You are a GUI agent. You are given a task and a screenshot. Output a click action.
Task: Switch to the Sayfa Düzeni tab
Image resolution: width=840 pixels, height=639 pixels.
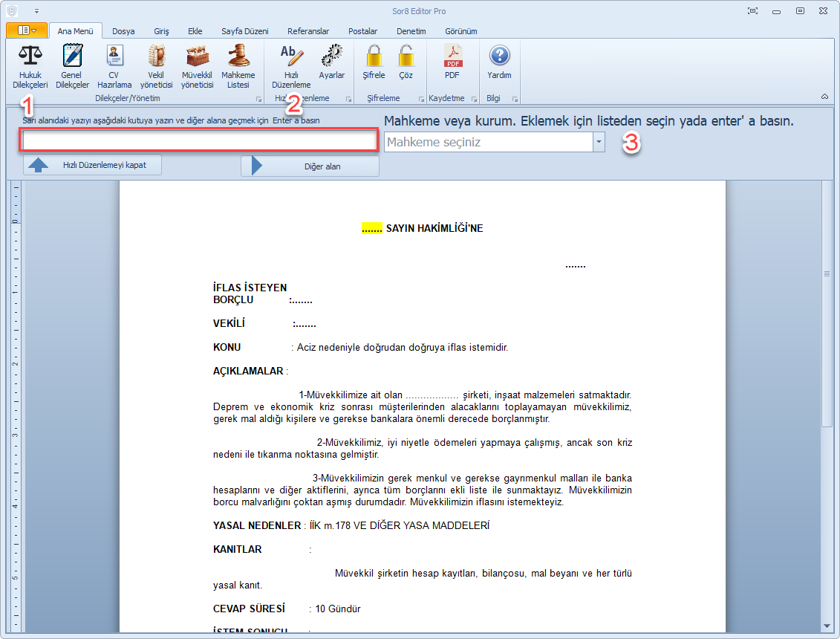[244, 31]
